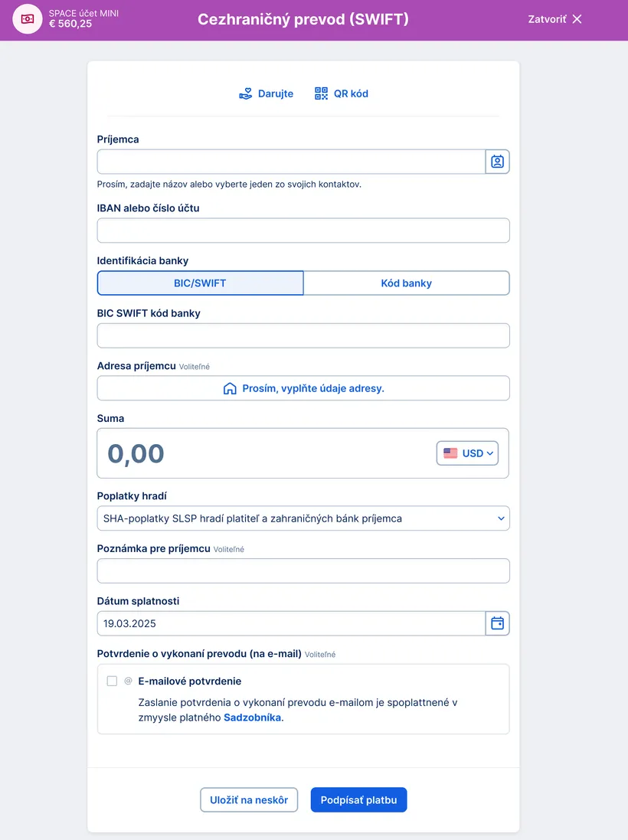This screenshot has height=840, width=628.
Task: Expand the Poplatky hradí fee dropdown
Action: 303,518
